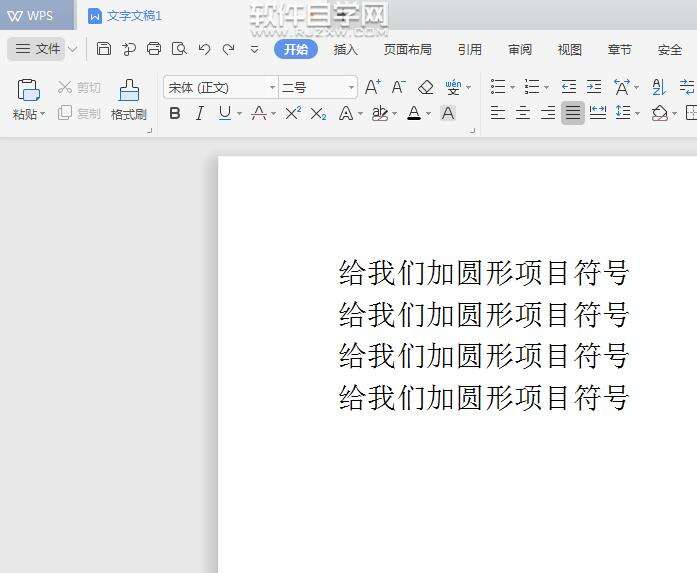Open the 审阅 tab

(x=520, y=49)
